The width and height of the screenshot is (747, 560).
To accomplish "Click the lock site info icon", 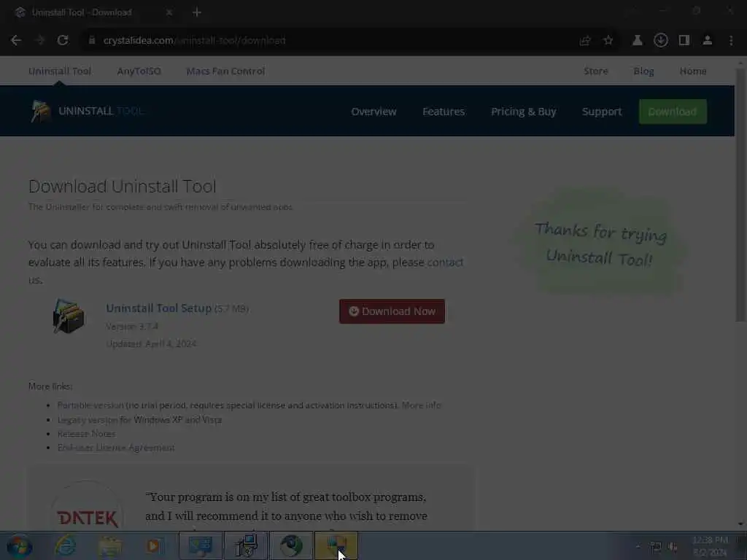I will (x=92, y=41).
